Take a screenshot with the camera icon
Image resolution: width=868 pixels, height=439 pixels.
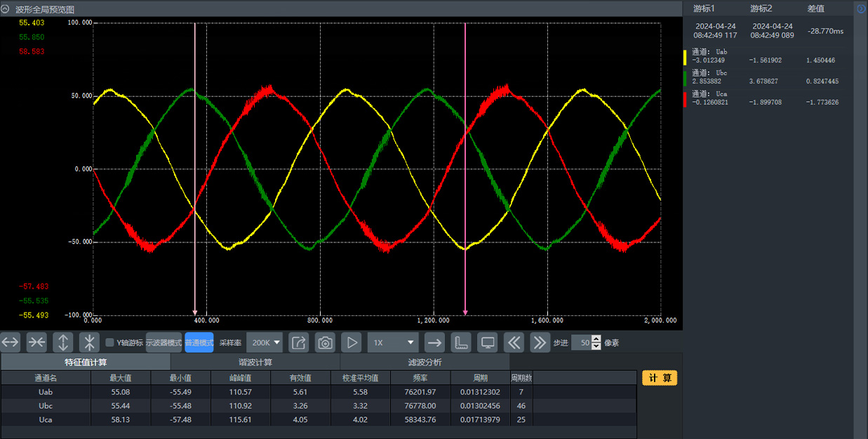[x=325, y=343]
